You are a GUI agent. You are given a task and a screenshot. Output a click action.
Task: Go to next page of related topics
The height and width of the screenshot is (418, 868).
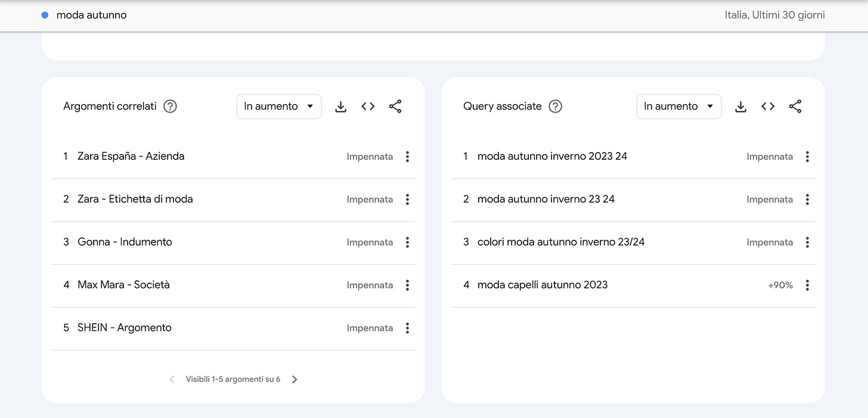(x=294, y=379)
